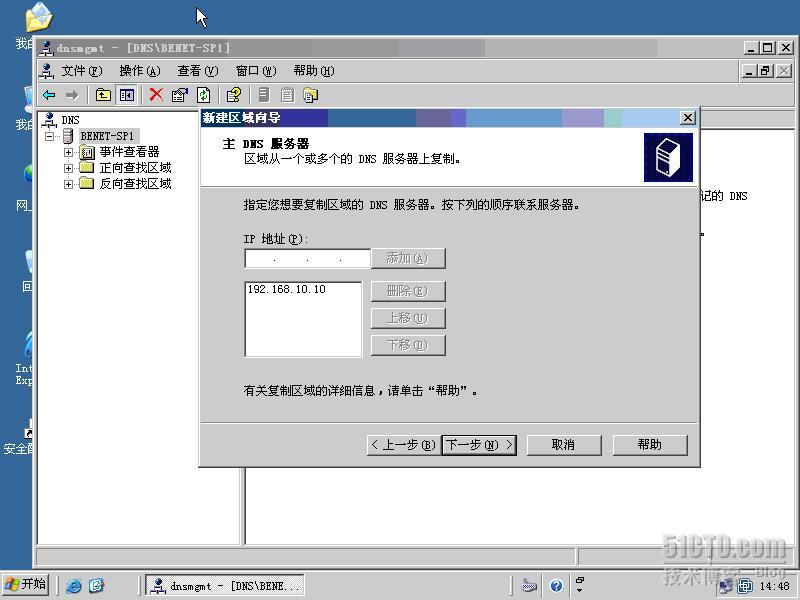The width and height of the screenshot is (800, 600).
Task: Expand the 正向查找区域 node
Action: [68, 168]
